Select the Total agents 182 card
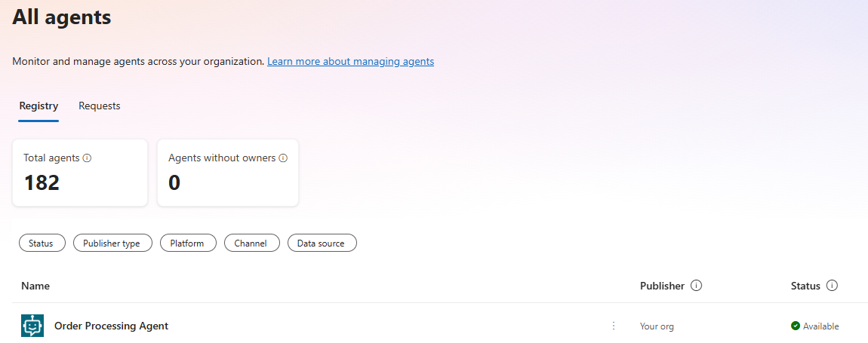 click(80, 173)
